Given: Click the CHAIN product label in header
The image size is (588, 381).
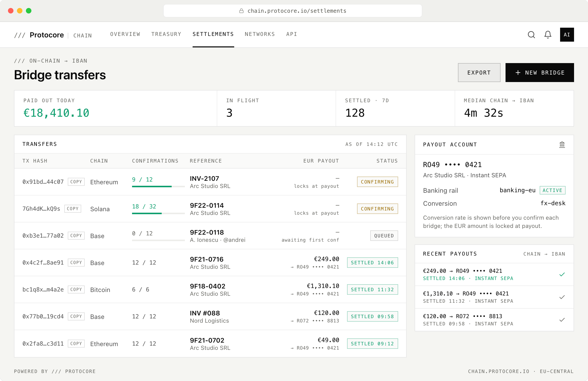Looking at the screenshot, I should click(x=82, y=35).
